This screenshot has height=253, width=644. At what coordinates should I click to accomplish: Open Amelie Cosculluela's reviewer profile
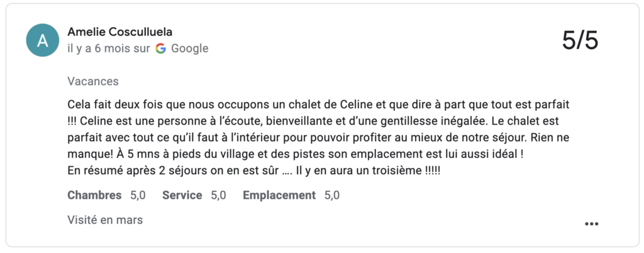pyautogui.click(x=119, y=32)
